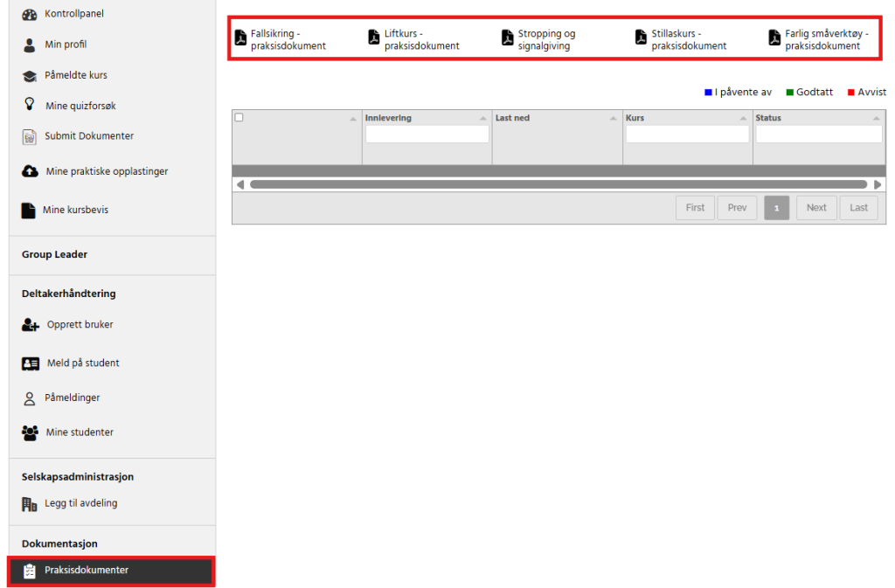Click the green Godtatt legend swatch

click(790, 93)
